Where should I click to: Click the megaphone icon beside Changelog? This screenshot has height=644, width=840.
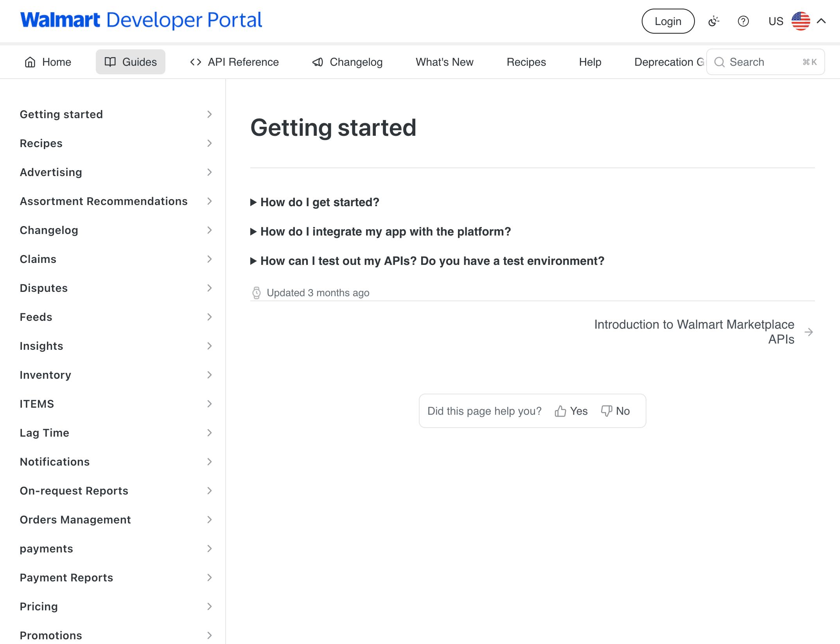(318, 62)
